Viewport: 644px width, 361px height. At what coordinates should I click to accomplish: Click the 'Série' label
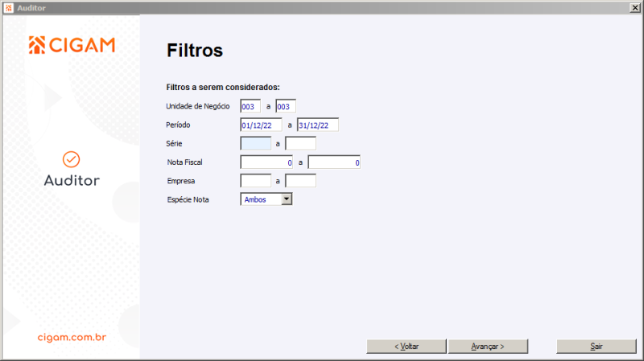point(174,144)
